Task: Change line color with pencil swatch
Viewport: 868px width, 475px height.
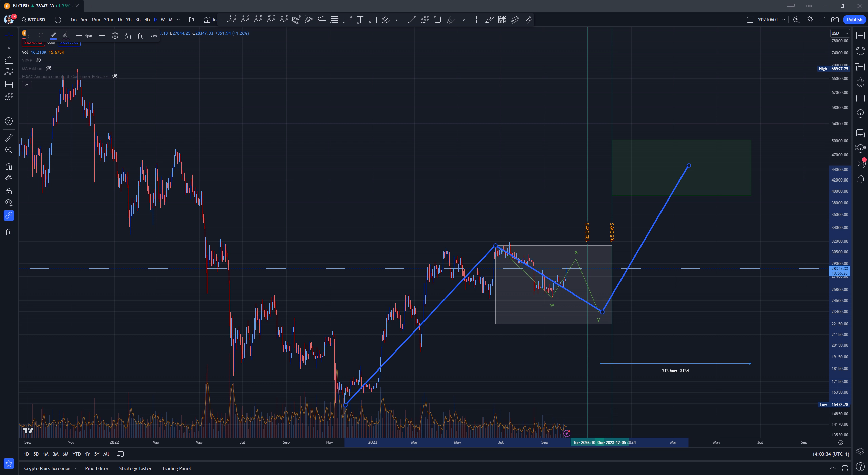Action: tap(53, 35)
